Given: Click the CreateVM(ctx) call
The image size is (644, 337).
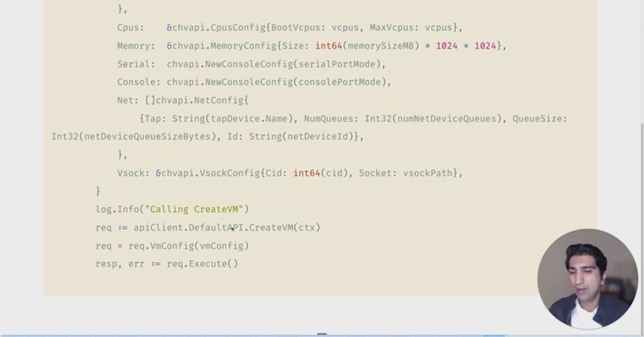Looking at the screenshot, I should pyautogui.click(x=284, y=227).
